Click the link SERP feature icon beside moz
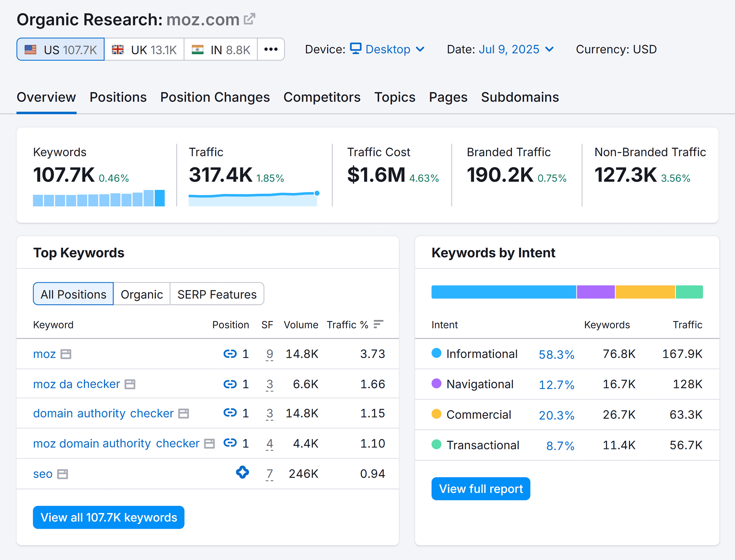The height and width of the screenshot is (560, 735). (230, 354)
